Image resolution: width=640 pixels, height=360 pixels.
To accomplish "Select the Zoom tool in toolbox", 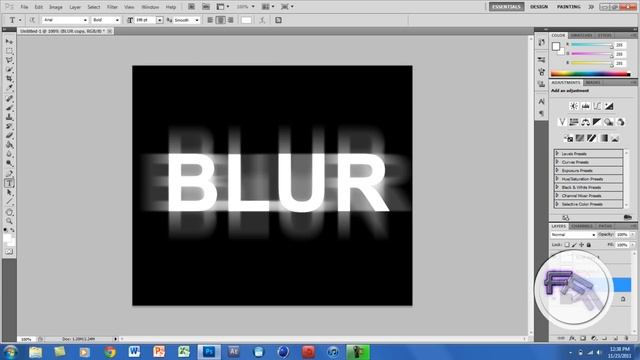I will pyautogui.click(x=9, y=221).
